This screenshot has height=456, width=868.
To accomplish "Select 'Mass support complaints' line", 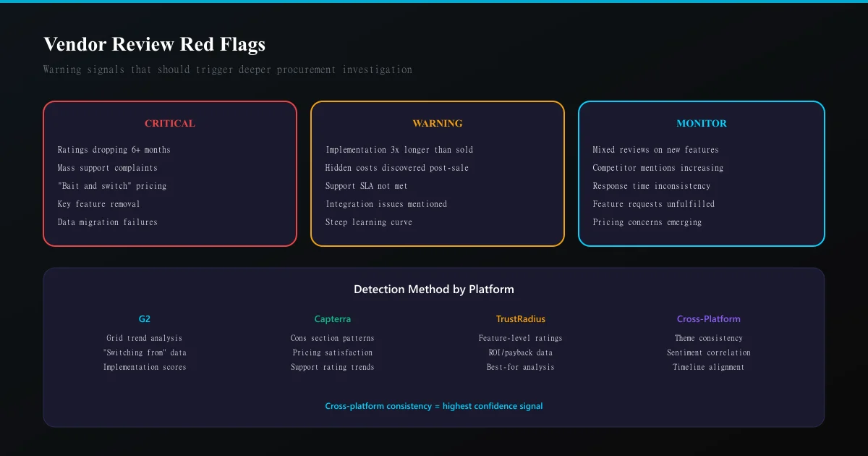I will [108, 168].
